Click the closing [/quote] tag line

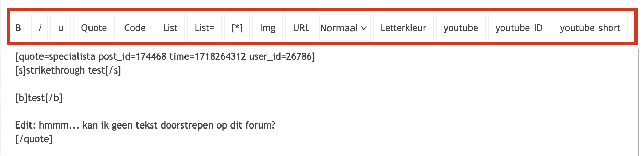pos(34,139)
